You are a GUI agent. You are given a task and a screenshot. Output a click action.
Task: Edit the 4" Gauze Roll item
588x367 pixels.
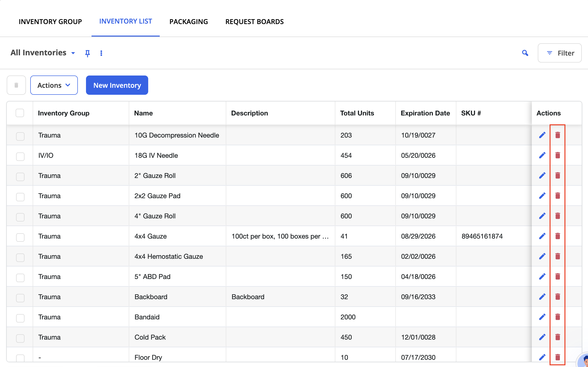click(542, 216)
